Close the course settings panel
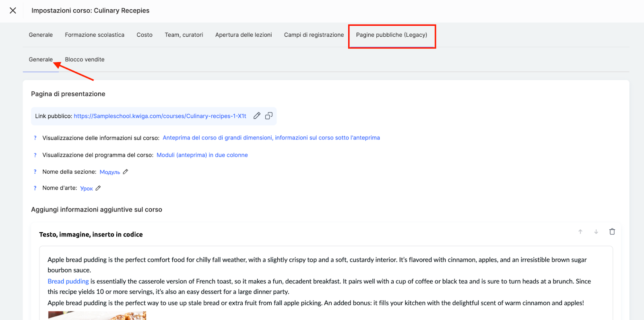 point(13,10)
